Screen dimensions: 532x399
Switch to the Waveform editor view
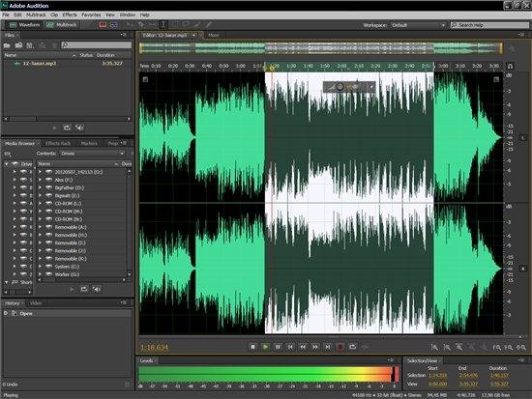click(x=24, y=25)
